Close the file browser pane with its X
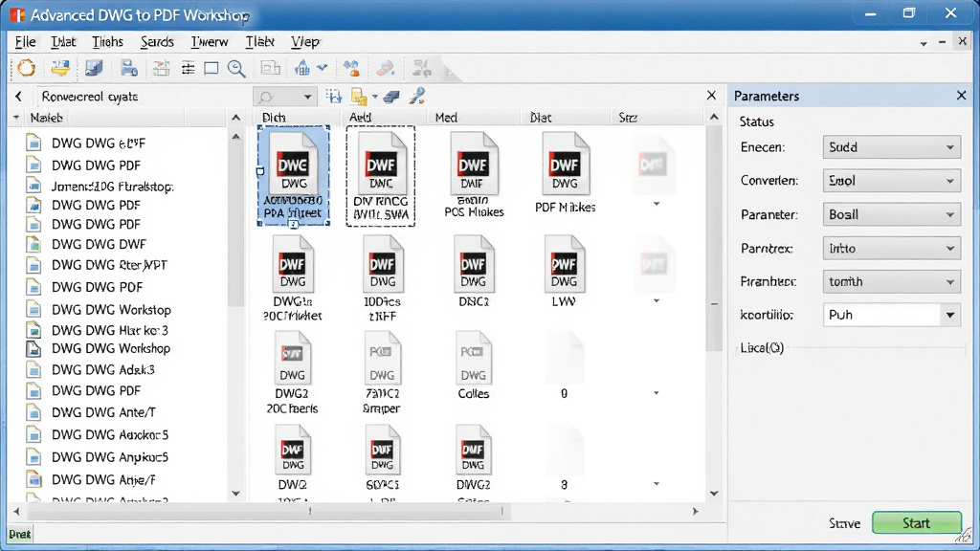This screenshot has height=551, width=980. coord(711,95)
